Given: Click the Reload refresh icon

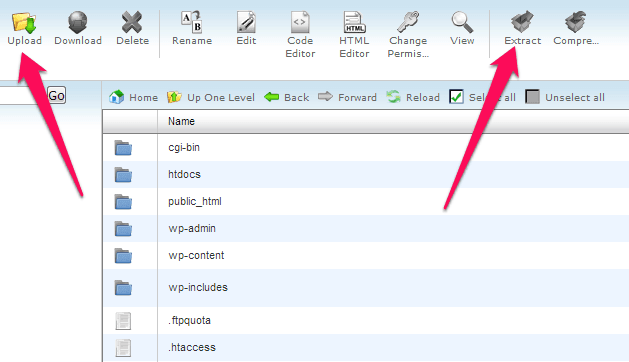Looking at the screenshot, I should pyautogui.click(x=394, y=97).
